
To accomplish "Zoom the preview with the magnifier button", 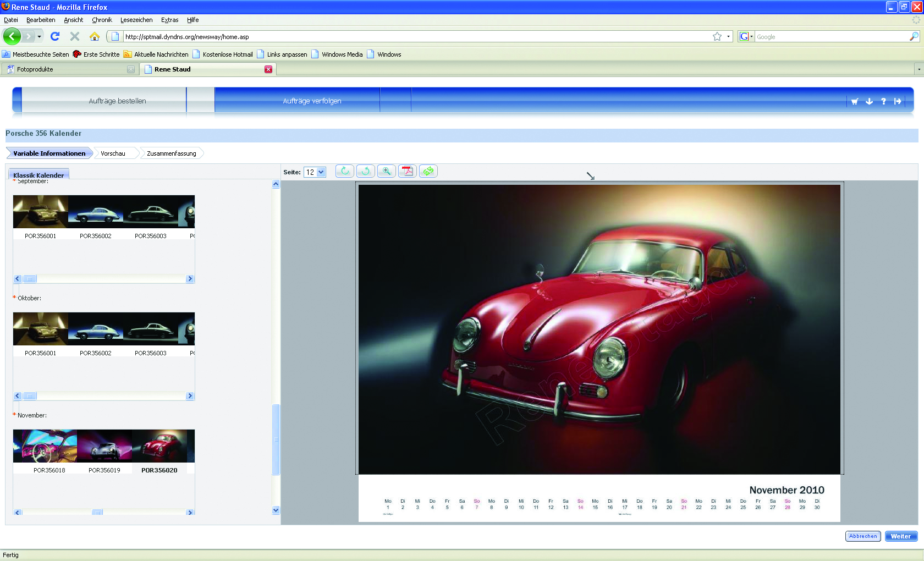I will [x=387, y=171].
